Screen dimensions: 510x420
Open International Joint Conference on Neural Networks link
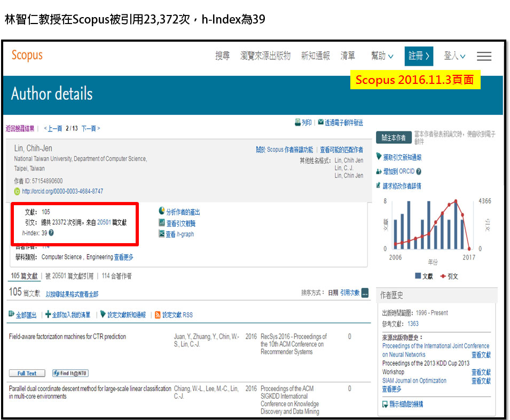(436, 350)
